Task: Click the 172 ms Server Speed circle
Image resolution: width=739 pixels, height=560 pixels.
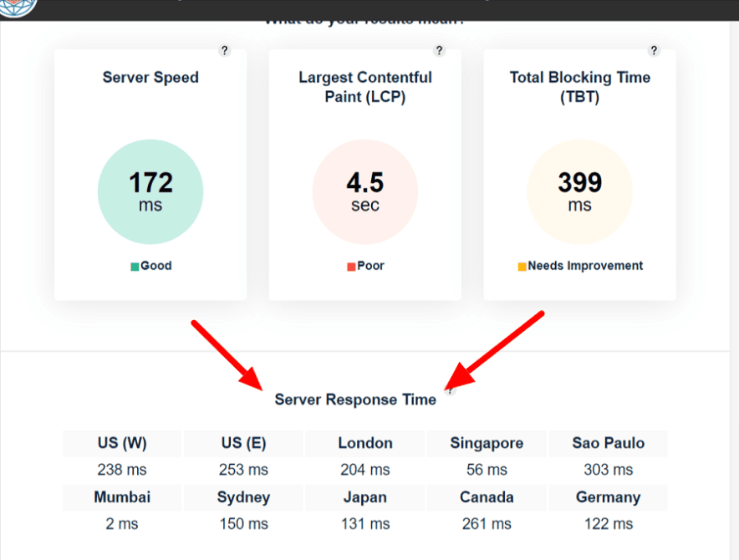Action: [150, 191]
